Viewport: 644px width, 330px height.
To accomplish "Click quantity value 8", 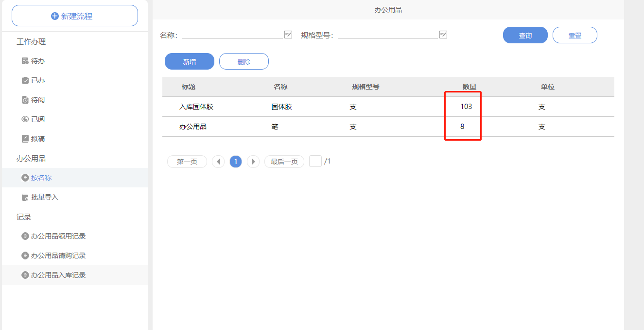I will (462, 127).
